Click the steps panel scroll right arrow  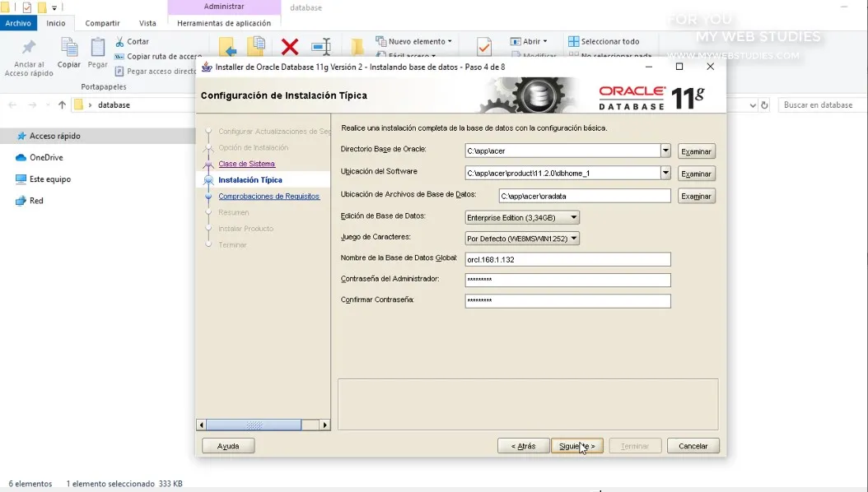[x=325, y=425]
